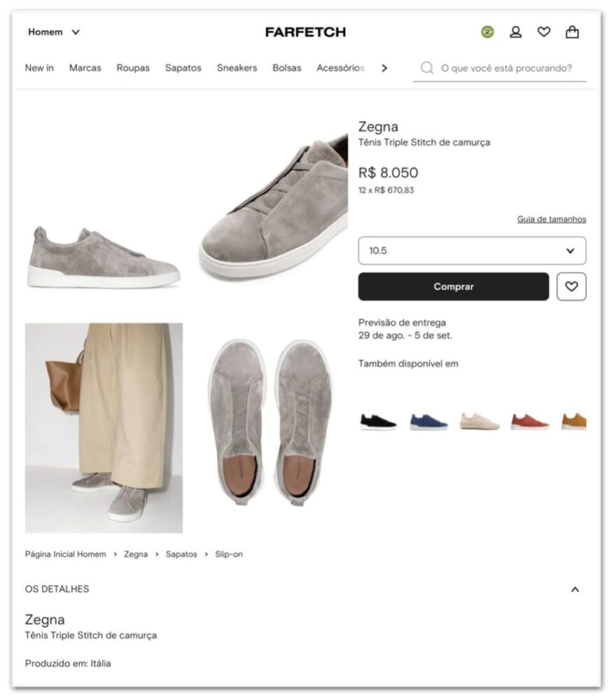Open the Homem gender dropdown

(x=54, y=32)
